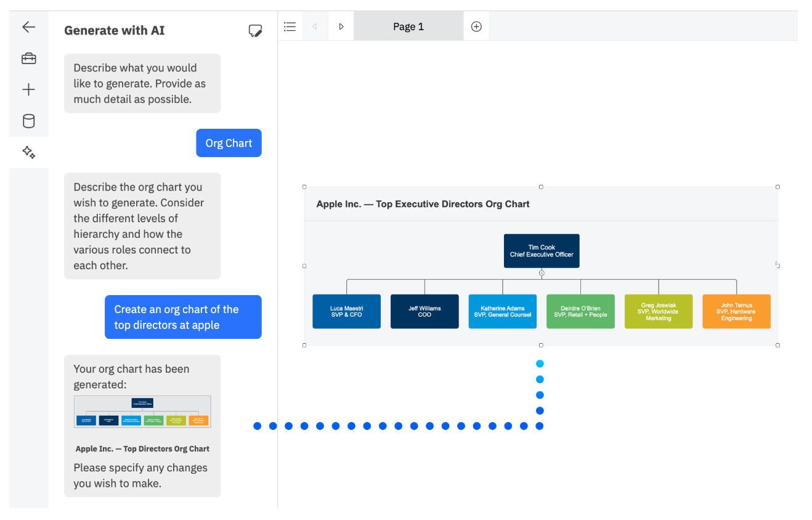Viewport: 812px width, 520px height.
Task: Click the 'Your org chart has been generated:' text
Action: [131, 376]
